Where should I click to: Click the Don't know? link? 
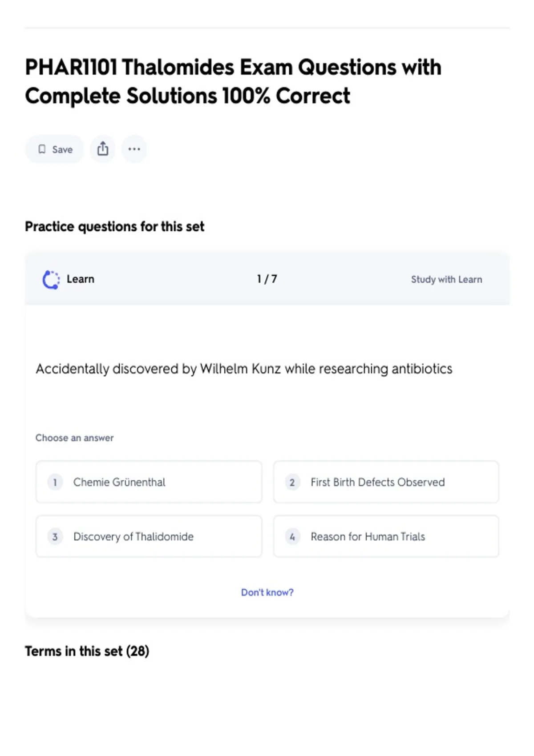[267, 592]
